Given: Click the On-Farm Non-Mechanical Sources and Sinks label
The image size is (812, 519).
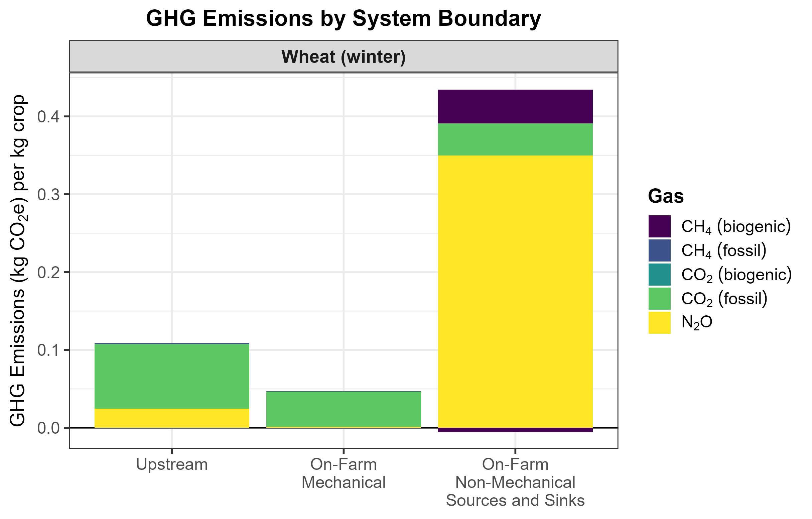Looking at the screenshot, I should [x=515, y=482].
